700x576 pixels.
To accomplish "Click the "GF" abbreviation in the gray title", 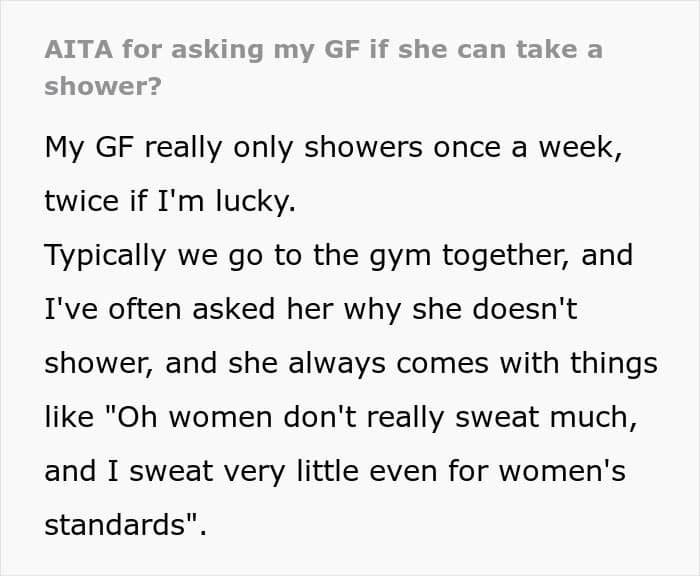I will click(342, 49).
